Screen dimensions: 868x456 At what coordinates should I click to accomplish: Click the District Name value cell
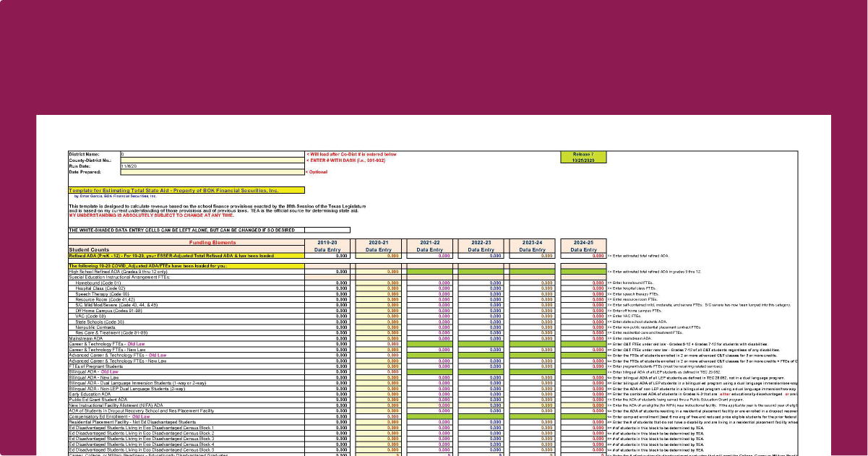pos(212,154)
